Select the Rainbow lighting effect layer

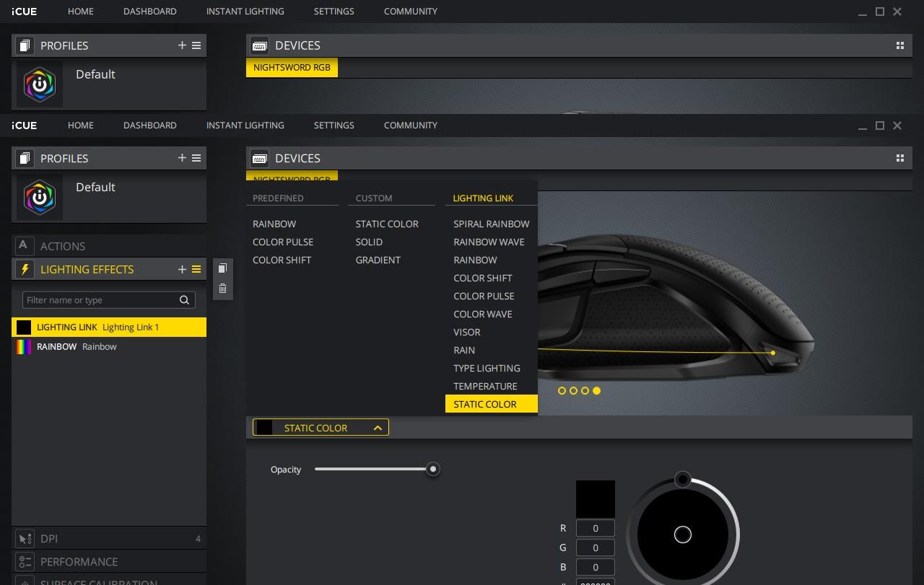pos(108,347)
